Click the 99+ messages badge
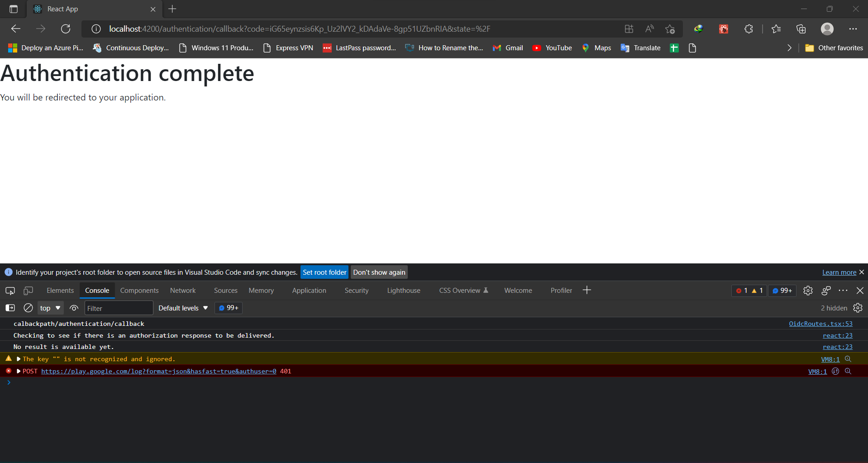The width and height of the screenshot is (868, 463). (782, 291)
